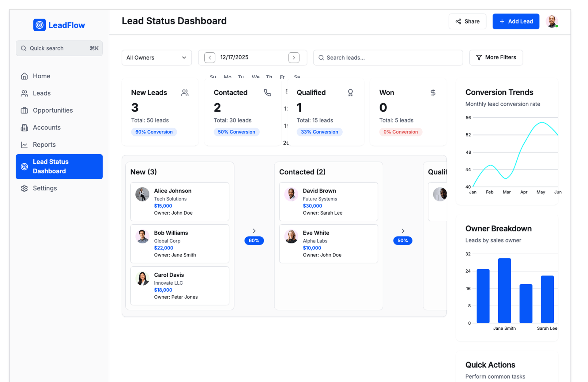Viewport: 588px width, 382px height.
Task: Click the award ribbon icon on Qualified card
Action: point(350,93)
